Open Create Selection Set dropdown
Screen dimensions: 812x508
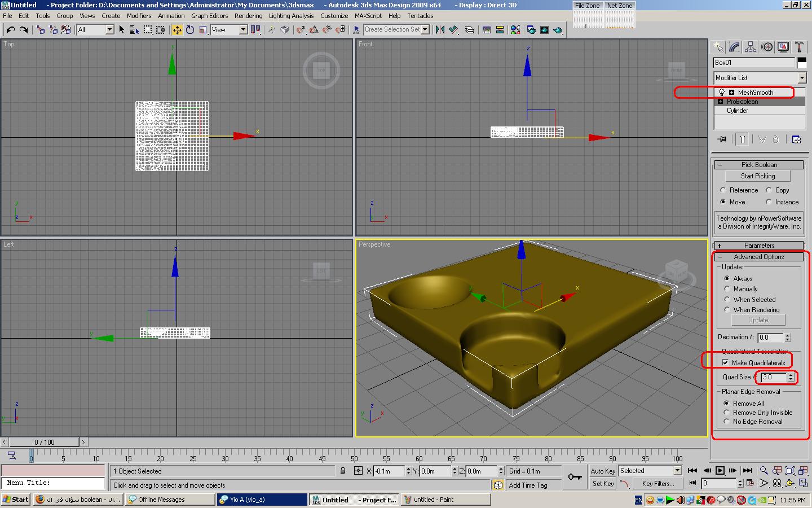coord(396,29)
